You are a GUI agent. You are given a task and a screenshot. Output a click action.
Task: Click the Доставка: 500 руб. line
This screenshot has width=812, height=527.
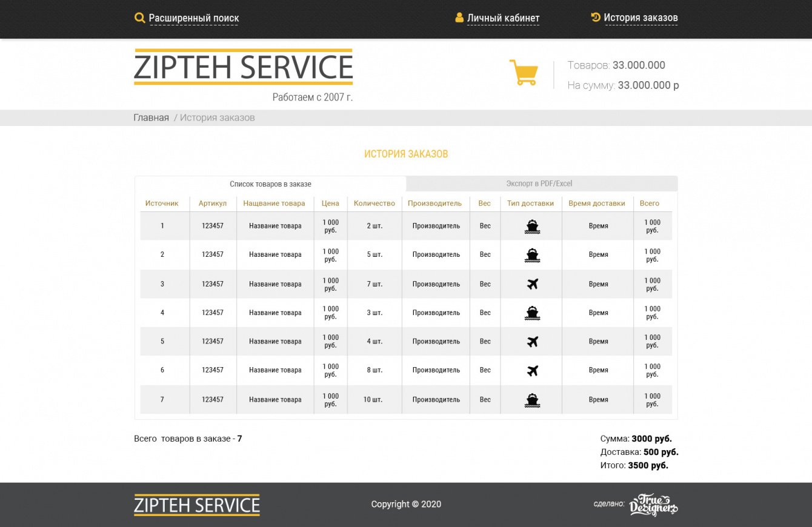coord(639,452)
